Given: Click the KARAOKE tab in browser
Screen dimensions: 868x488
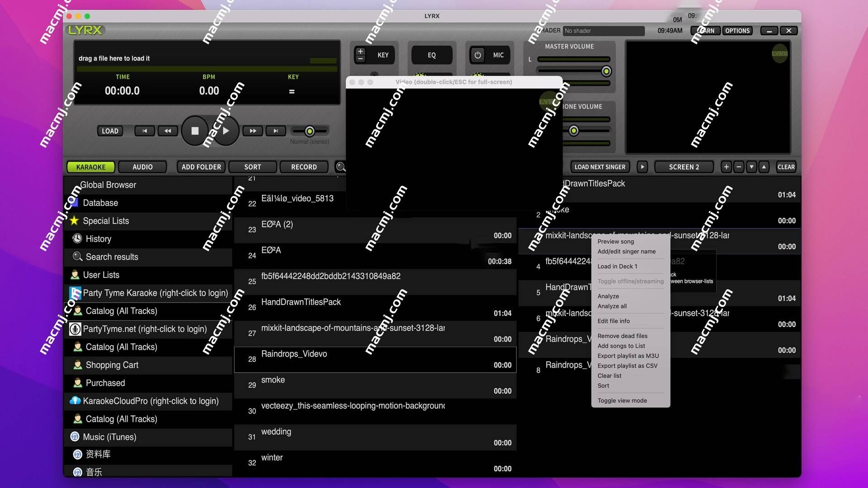Looking at the screenshot, I should point(90,167).
